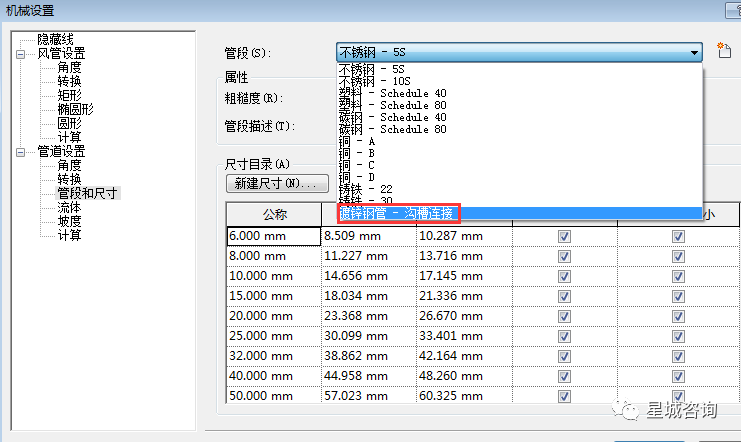The width and height of the screenshot is (741, 442).
Task: Select 矩形 tree item
Action: (69, 95)
